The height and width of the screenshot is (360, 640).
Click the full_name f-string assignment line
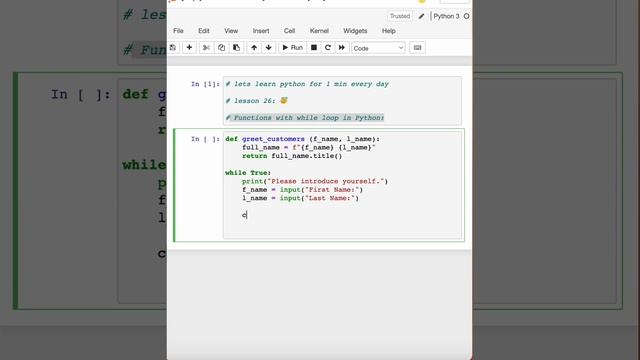click(x=309, y=148)
